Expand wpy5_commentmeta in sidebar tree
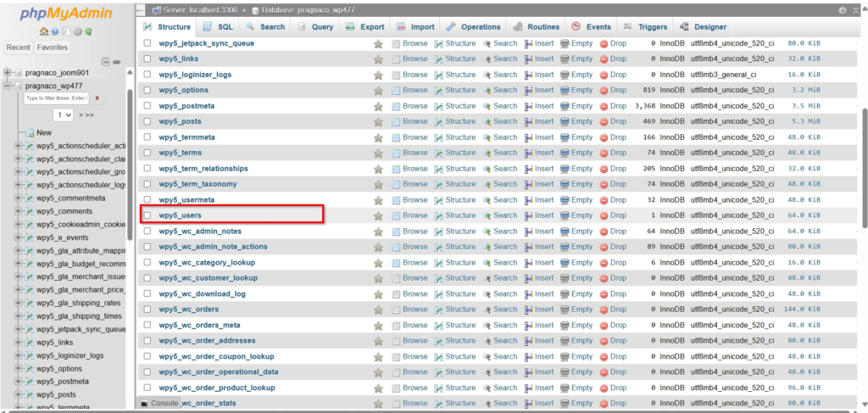This screenshot has width=868, height=413. (19, 198)
